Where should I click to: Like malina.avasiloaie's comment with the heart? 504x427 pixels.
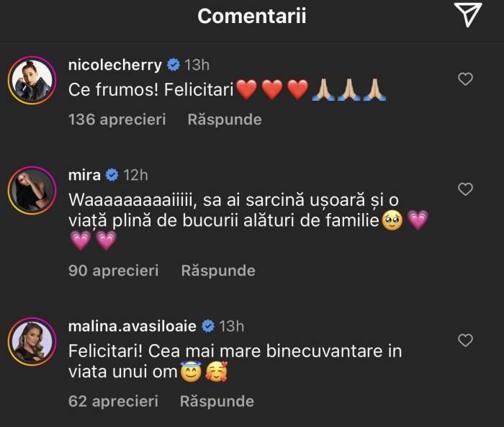(x=466, y=339)
